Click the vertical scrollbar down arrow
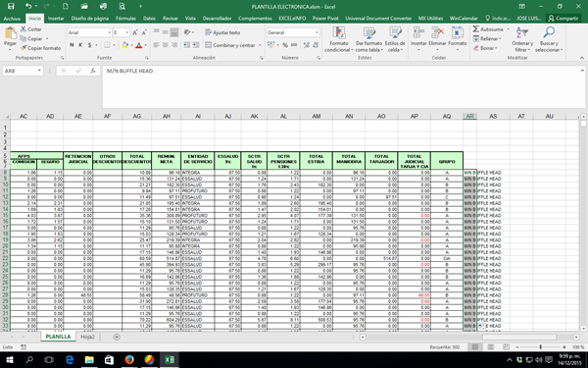Screen dimensions: 588x368 tap(583, 329)
